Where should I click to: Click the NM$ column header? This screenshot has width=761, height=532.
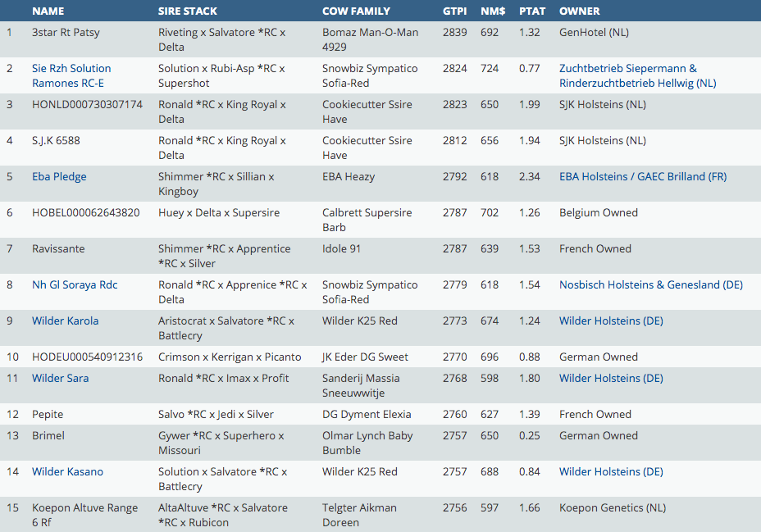click(x=493, y=11)
